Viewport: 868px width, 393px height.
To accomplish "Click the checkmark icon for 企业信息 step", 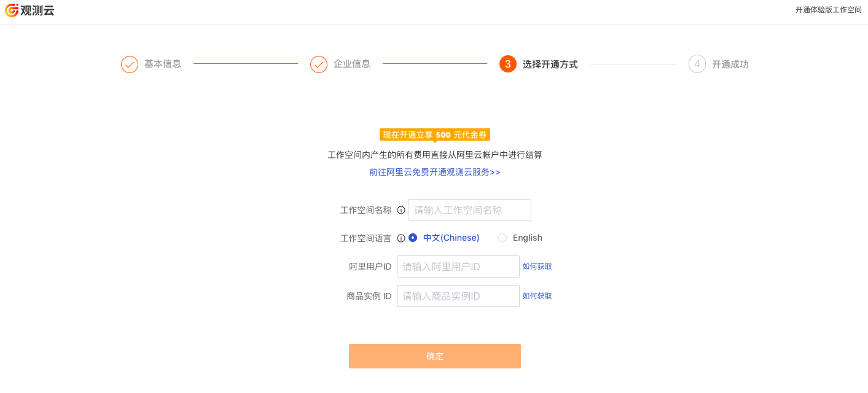I will 319,64.
